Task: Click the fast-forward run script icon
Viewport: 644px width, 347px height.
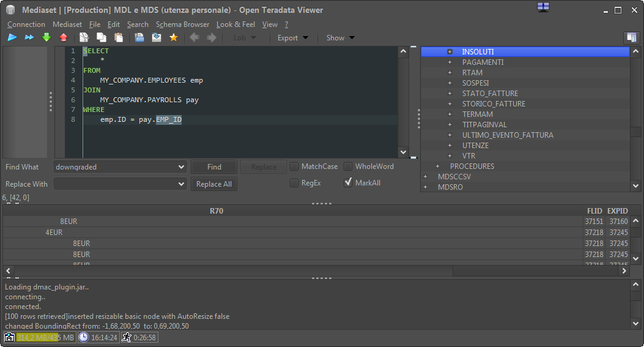Action: tap(29, 37)
